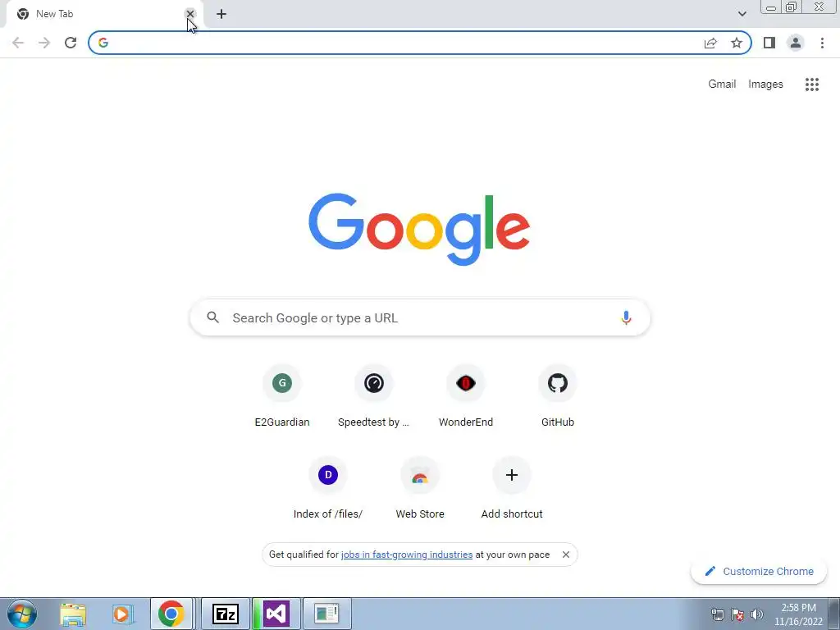Click the Google logo
Viewport: 840px width, 630px height.
point(419,230)
